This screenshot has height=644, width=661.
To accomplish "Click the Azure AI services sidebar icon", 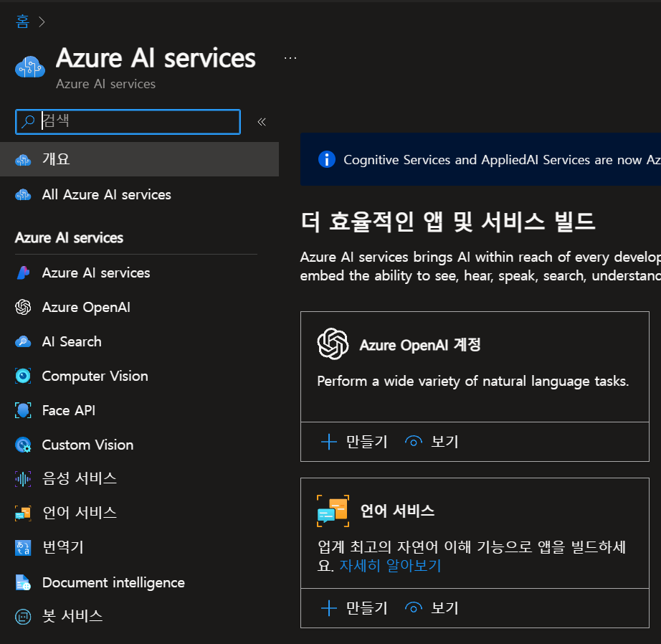I will tap(23, 273).
